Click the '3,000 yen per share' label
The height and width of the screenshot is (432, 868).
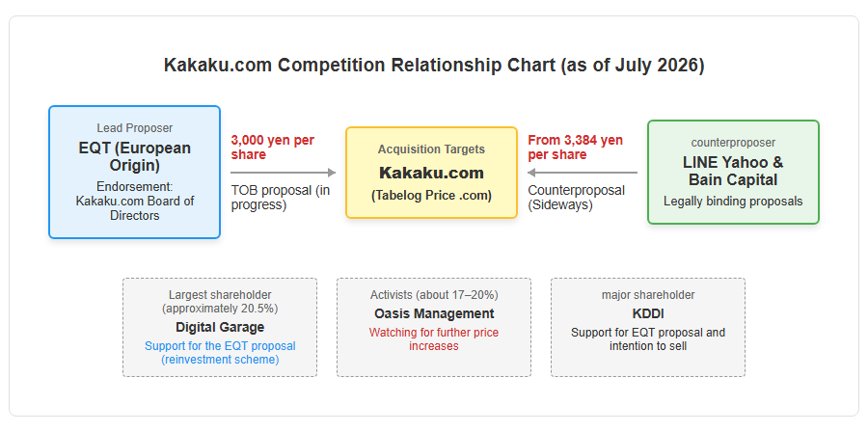coord(272,148)
